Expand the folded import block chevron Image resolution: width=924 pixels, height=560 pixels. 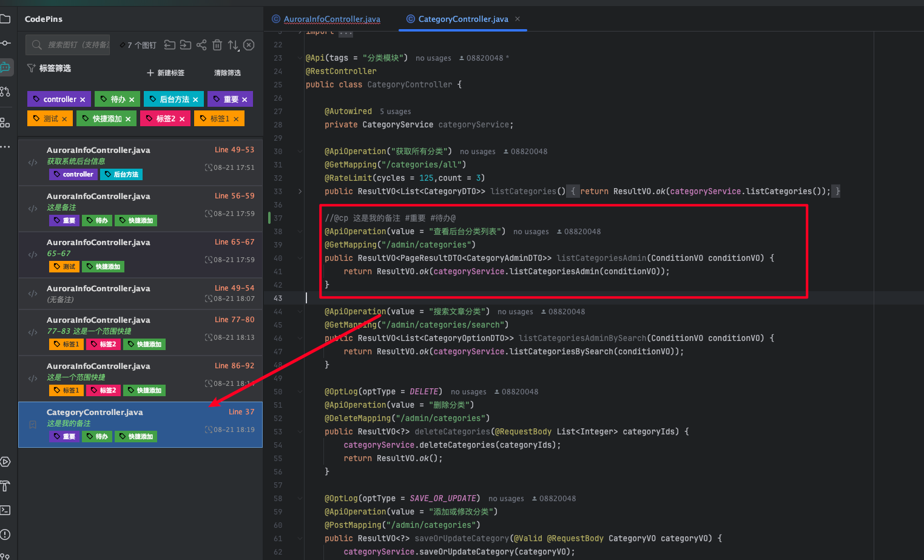[300, 32]
